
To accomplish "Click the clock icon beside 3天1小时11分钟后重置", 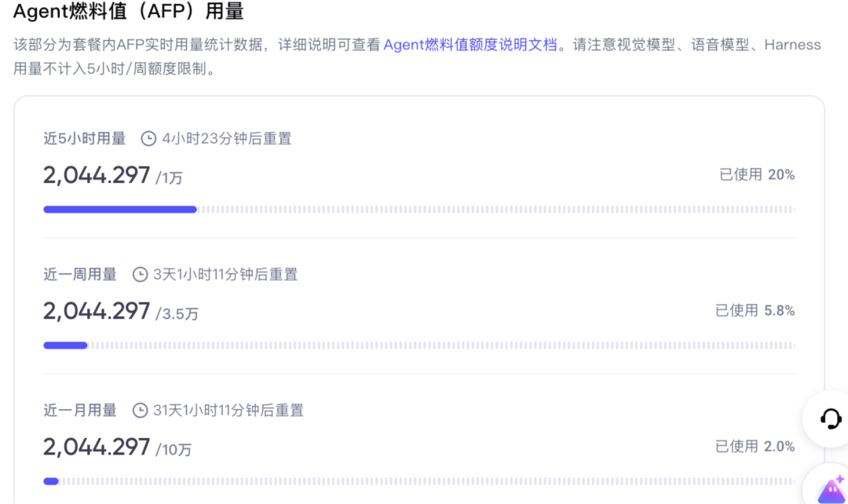I will pyautogui.click(x=140, y=275).
